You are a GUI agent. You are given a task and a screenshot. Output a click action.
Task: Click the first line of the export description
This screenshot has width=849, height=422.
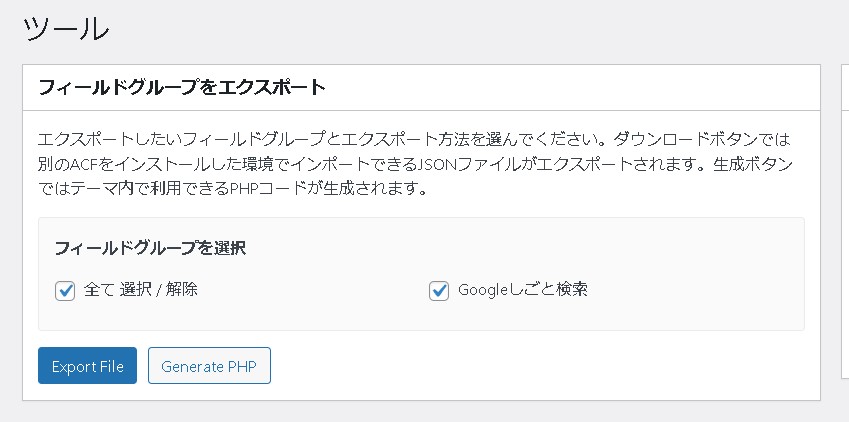300,139
